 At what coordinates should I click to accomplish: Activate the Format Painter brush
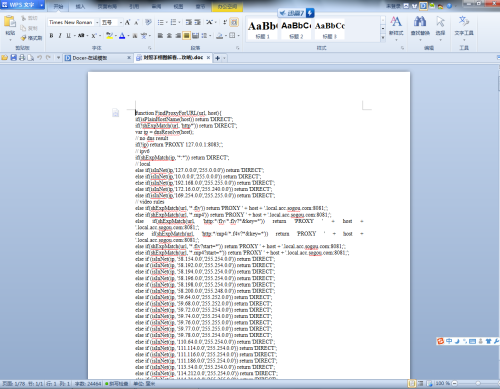(x=31, y=38)
